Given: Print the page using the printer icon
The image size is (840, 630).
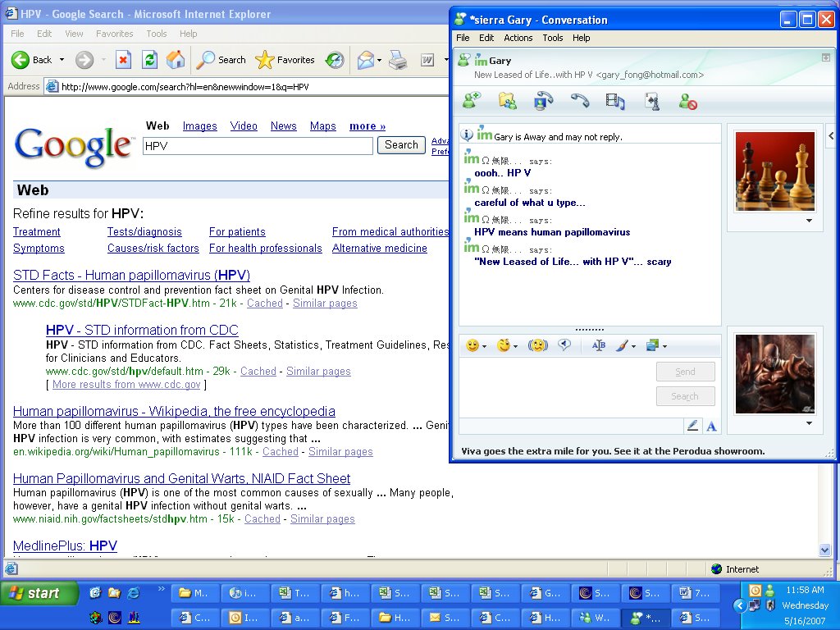Looking at the screenshot, I should [x=398, y=60].
